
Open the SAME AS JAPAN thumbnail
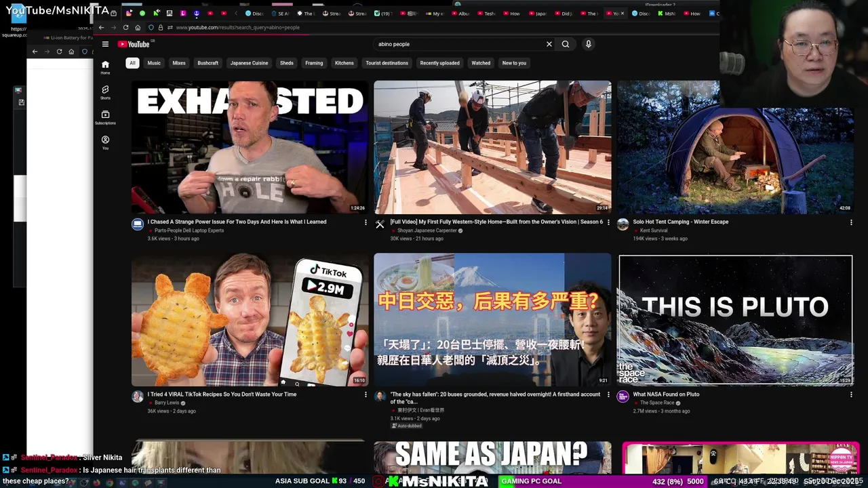click(x=492, y=457)
